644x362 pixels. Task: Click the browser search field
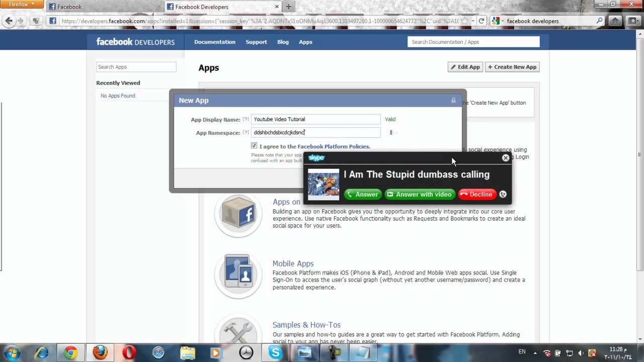coord(549,21)
